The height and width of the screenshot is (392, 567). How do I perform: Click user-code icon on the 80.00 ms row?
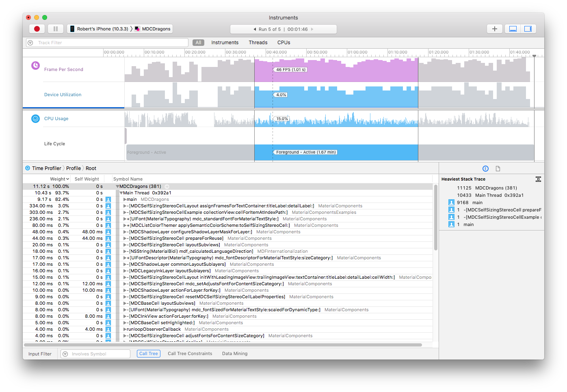(x=108, y=226)
